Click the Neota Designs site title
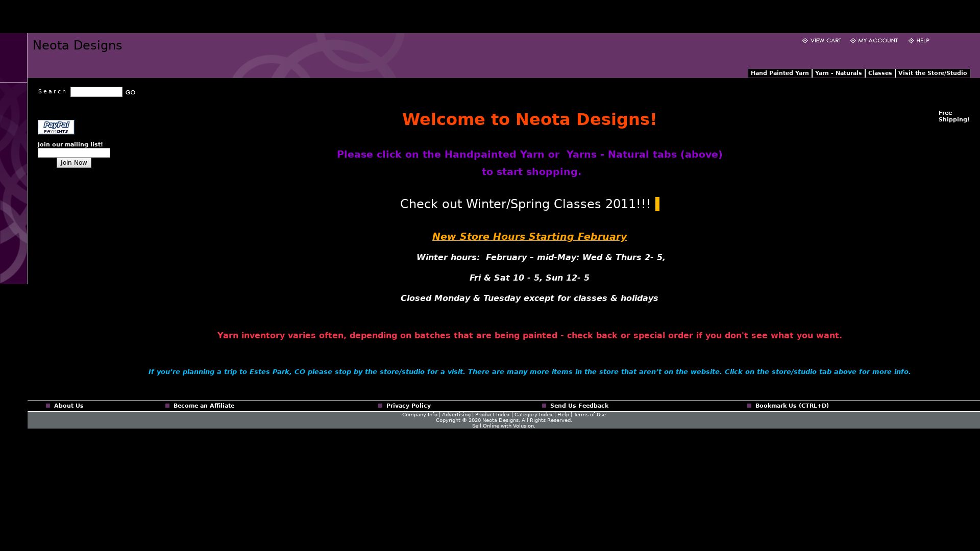980x551 pixels. point(78,45)
